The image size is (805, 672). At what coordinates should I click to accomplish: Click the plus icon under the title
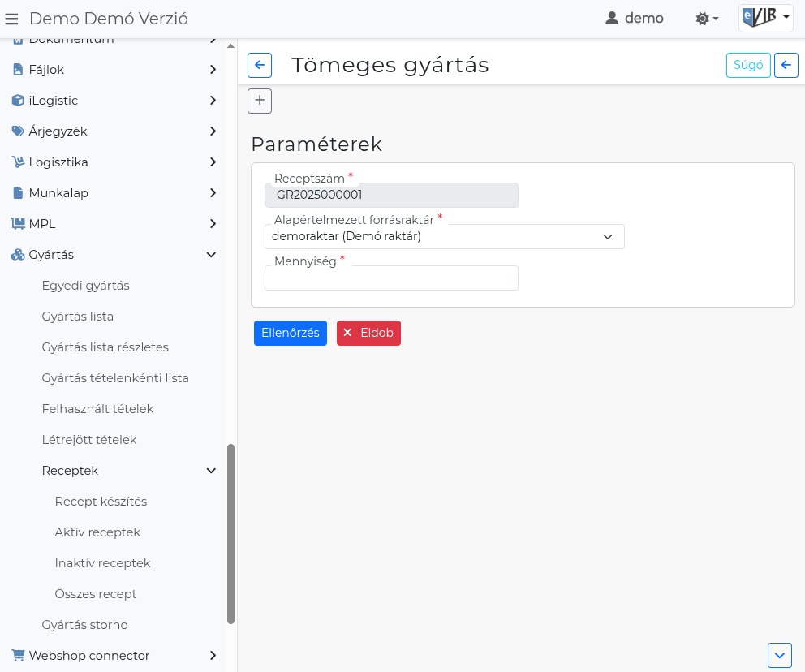[260, 101]
